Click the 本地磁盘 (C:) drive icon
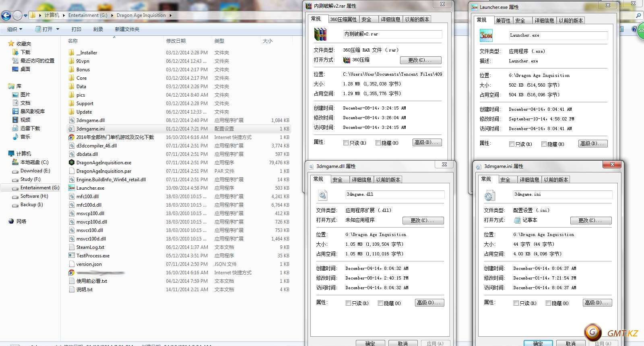Screen dimensions: 644x346 (x=15, y=162)
